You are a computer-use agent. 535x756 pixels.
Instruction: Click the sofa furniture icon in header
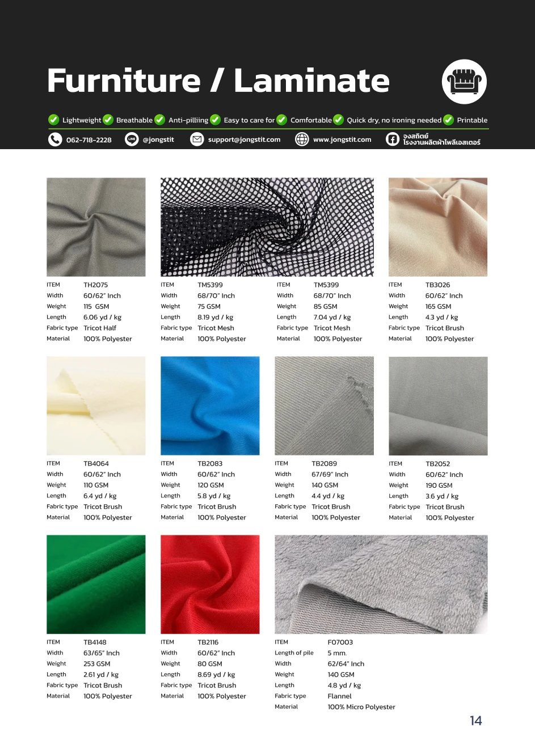464,81
